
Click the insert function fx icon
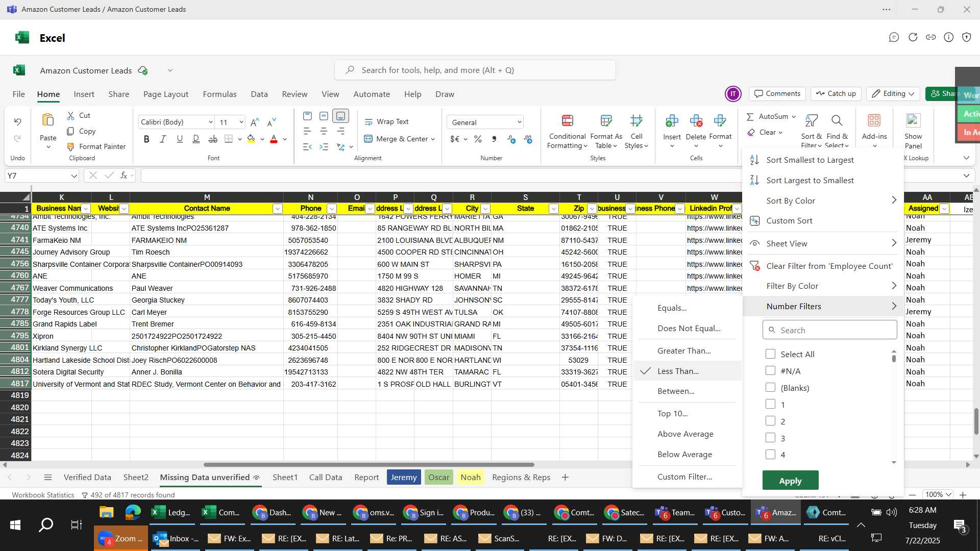pyautogui.click(x=124, y=176)
